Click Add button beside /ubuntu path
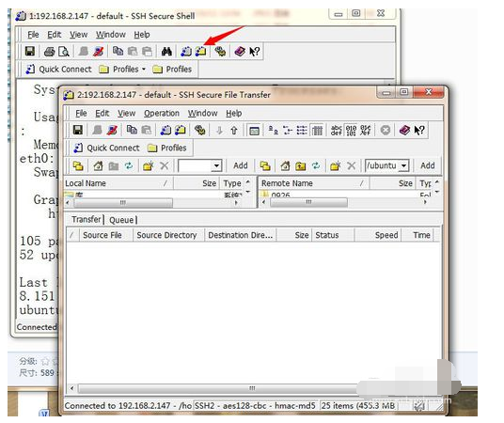Viewport: 504px width, 423px height. (428, 165)
